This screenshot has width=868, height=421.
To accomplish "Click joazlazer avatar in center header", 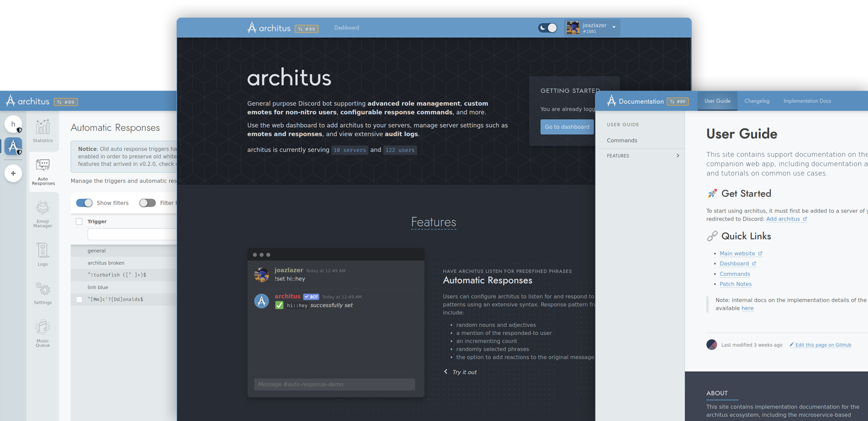I will [x=573, y=28].
